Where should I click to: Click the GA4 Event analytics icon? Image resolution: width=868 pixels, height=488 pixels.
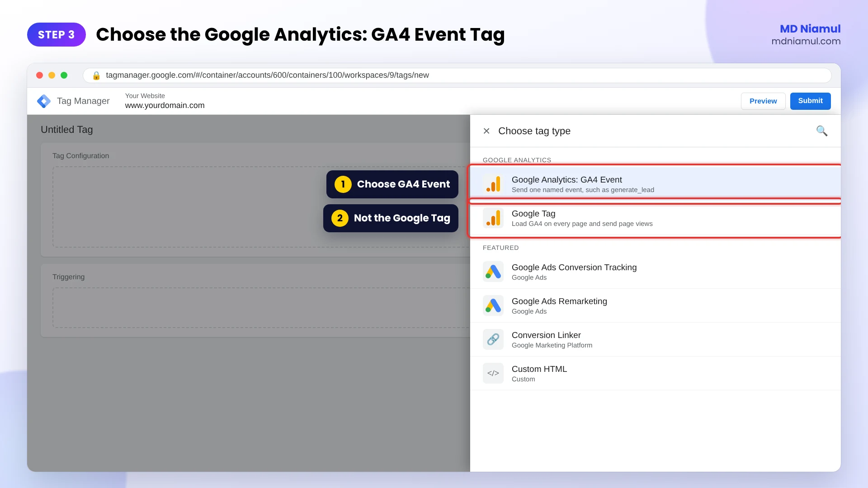click(493, 184)
